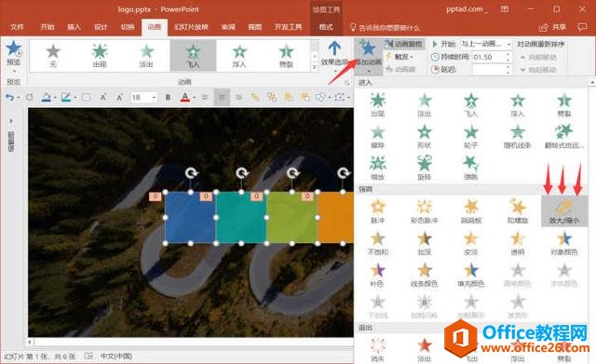This screenshot has height=364, width=596.
Task: Open the Slide Show (幻灯片放映) tab
Action: click(x=191, y=27)
